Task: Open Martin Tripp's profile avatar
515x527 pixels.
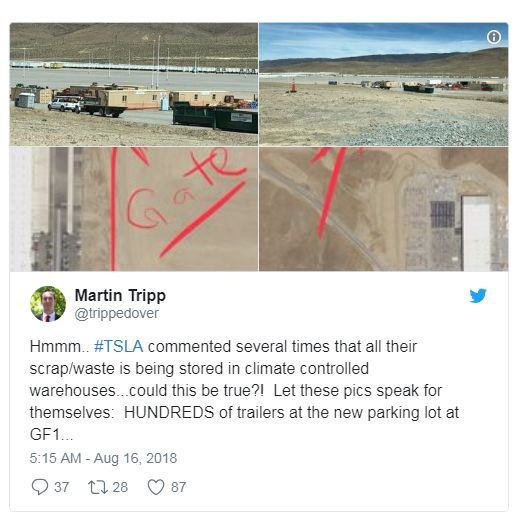Action: (48, 304)
